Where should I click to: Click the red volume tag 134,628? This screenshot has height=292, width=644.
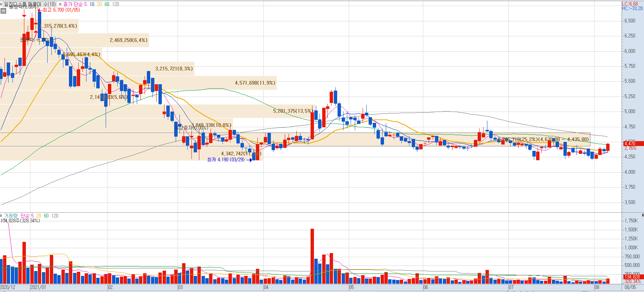[x=633, y=277]
